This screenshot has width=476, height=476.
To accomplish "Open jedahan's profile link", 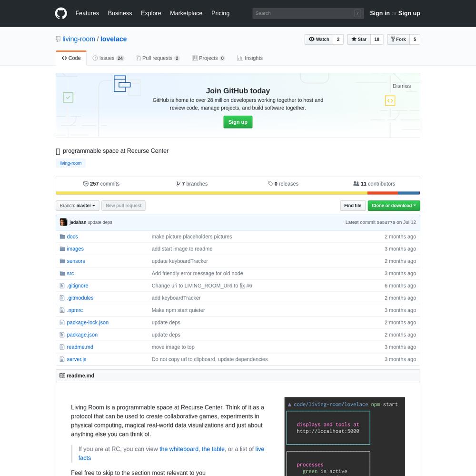I will coord(78,222).
